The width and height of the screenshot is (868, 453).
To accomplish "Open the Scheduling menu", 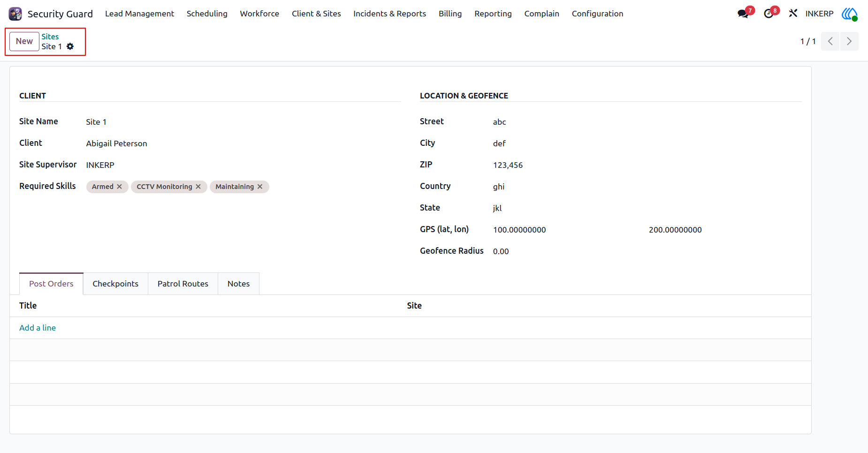I will click(207, 14).
